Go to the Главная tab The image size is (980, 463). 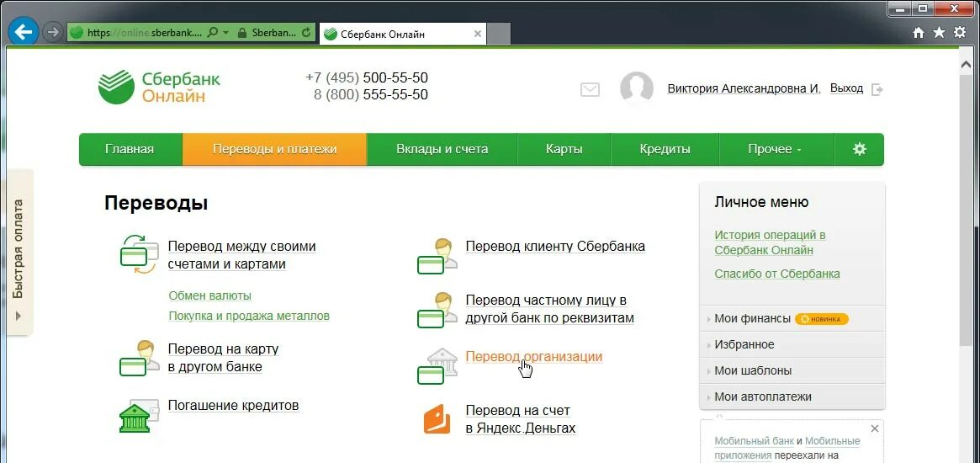(x=130, y=149)
